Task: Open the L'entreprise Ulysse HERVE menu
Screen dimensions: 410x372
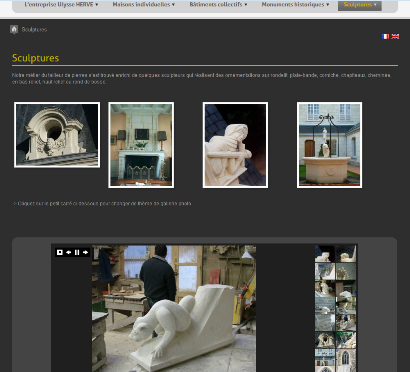Action: tap(61, 5)
